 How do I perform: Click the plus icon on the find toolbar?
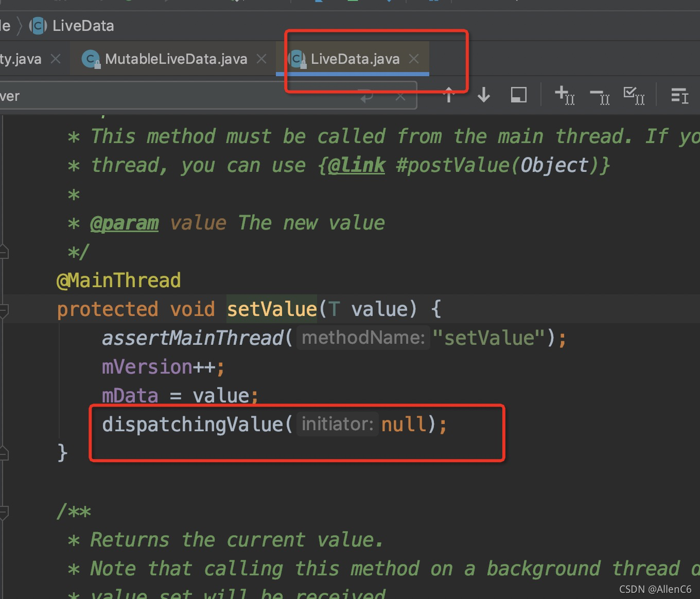[x=564, y=95]
